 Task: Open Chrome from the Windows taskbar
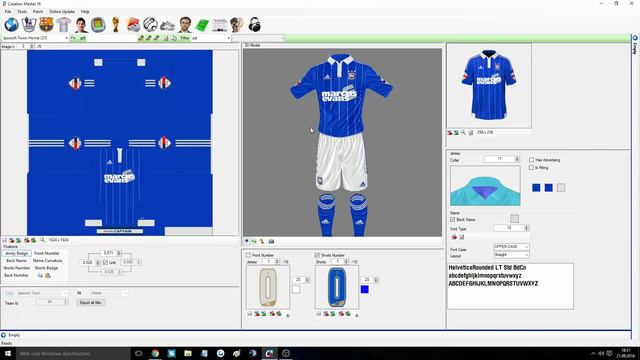(x=155, y=353)
